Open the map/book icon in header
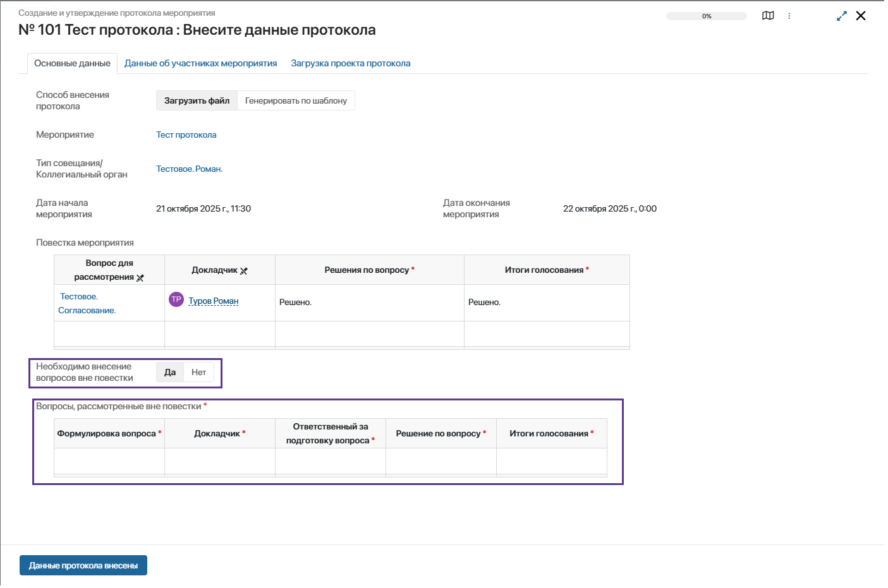This screenshot has width=888, height=588. (768, 16)
